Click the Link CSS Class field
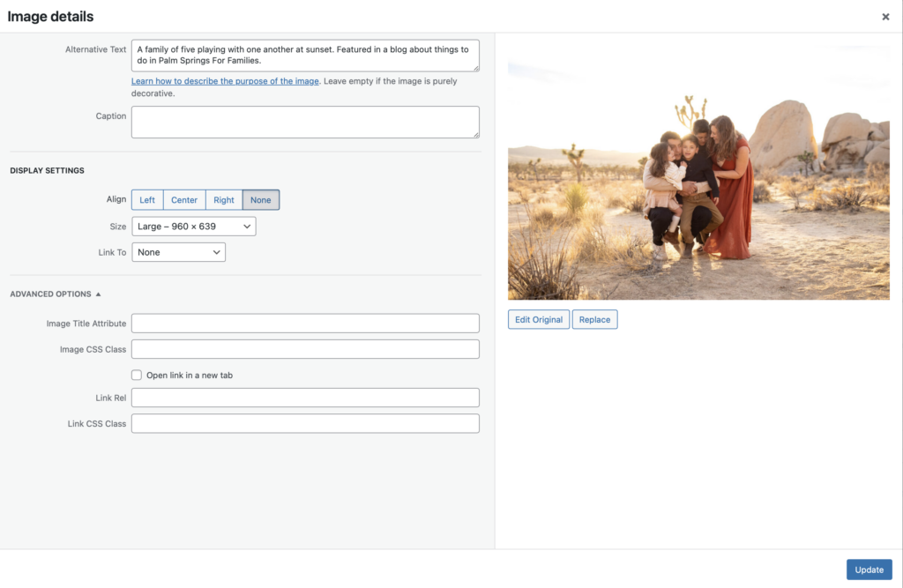 (304, 424)
